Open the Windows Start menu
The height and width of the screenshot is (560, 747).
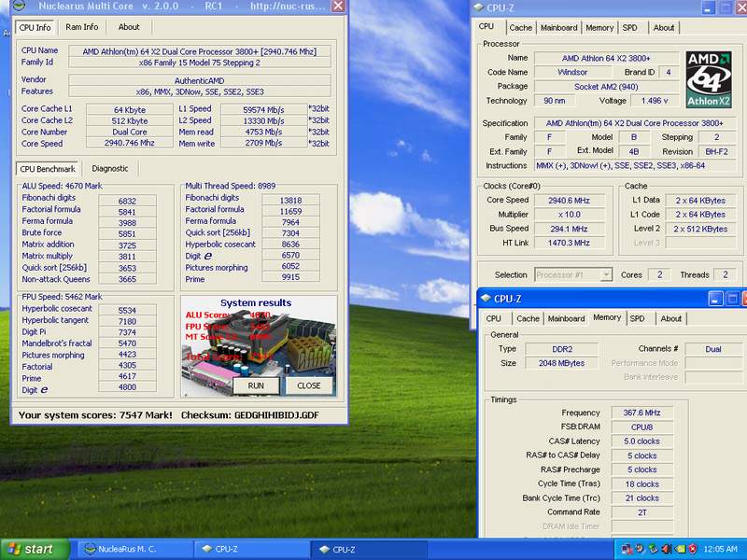click(35, 550)
